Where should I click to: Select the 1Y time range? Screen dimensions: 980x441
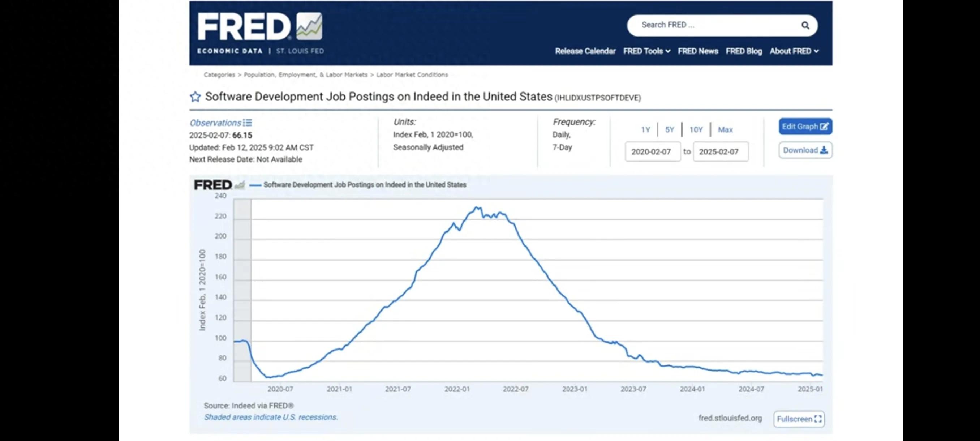pos(645,130)
